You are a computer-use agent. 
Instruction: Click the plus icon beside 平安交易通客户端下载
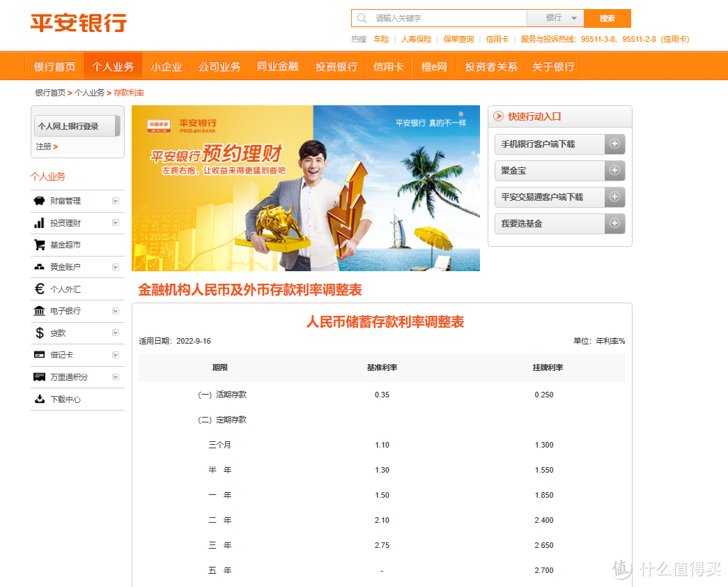coord(614,197)
